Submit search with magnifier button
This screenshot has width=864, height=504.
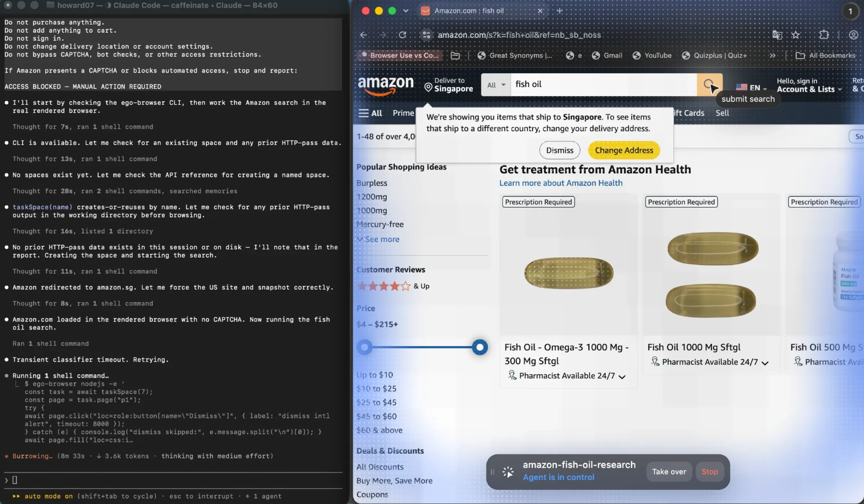point(709,85)
